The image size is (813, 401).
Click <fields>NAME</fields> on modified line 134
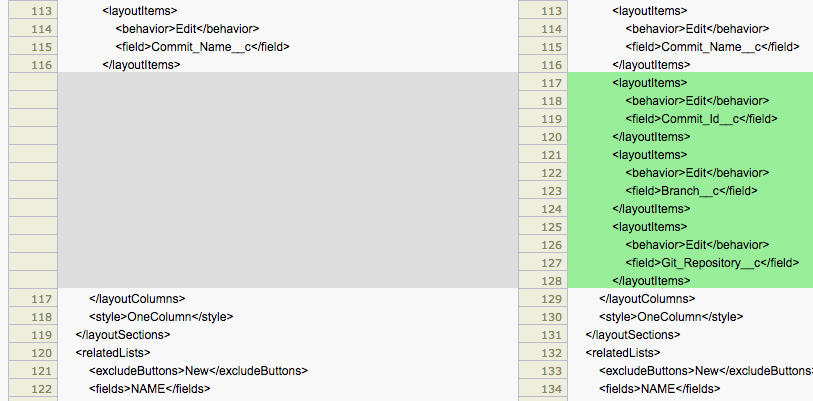(x=660, y=389)
